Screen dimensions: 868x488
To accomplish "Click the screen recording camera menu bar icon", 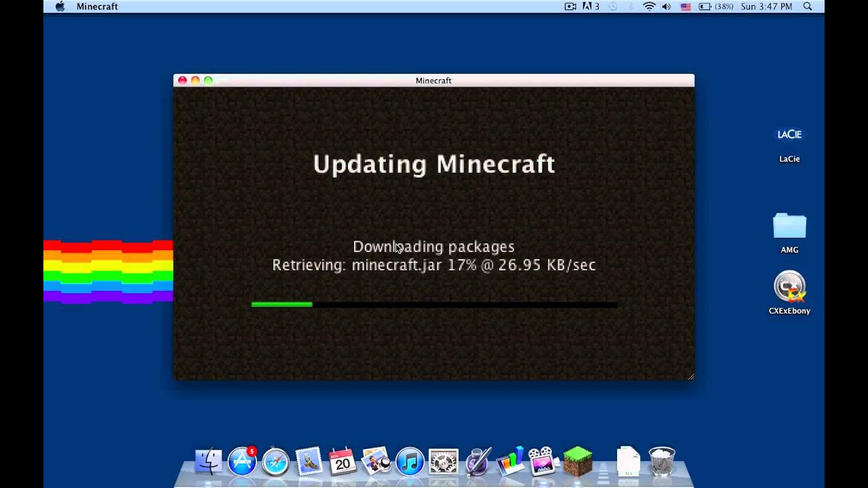I will click(x=570, y=6).
